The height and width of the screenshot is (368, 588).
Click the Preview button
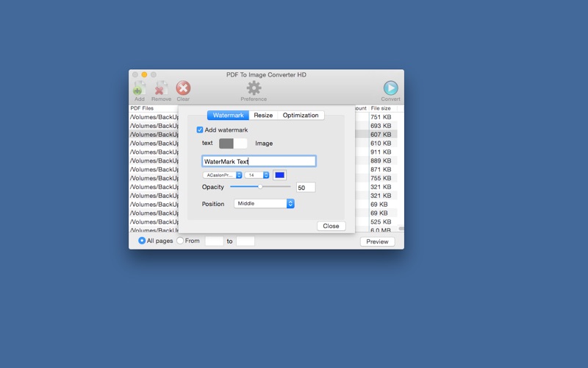point(377,241)
